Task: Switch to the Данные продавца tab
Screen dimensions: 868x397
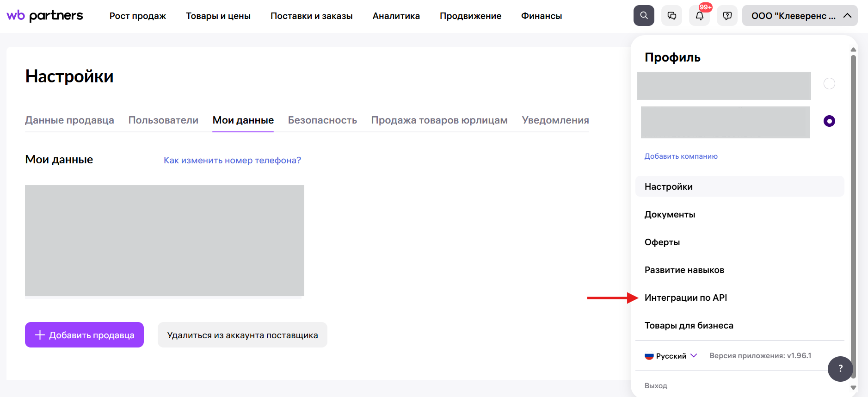Action: point(69,120)
